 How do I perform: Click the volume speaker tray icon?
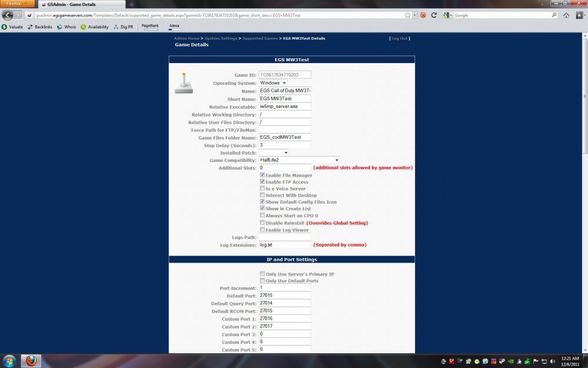(553, 361)
